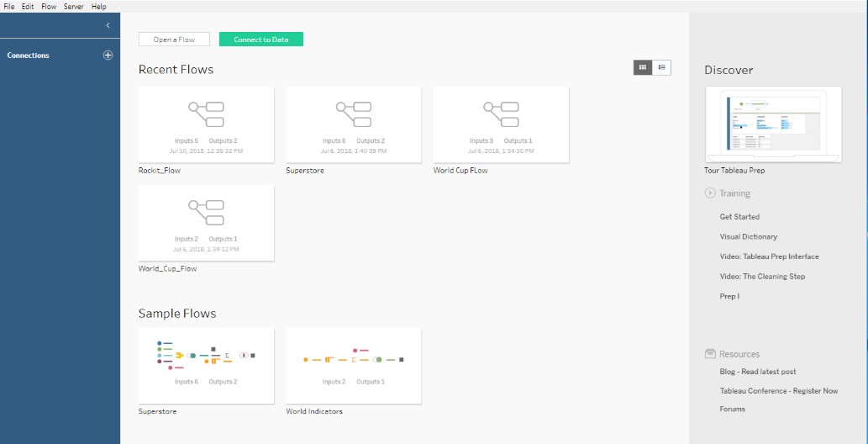Open Tableau Conference - Register Now link
The height and width of the screenshot is (444, 868).
(x=779, y=391)
